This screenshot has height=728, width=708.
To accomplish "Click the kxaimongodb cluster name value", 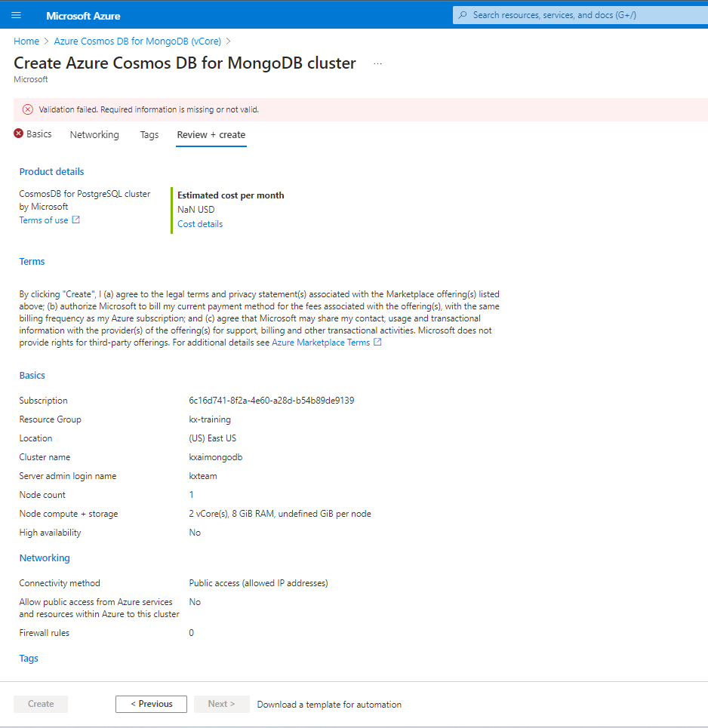I will 216,457.
